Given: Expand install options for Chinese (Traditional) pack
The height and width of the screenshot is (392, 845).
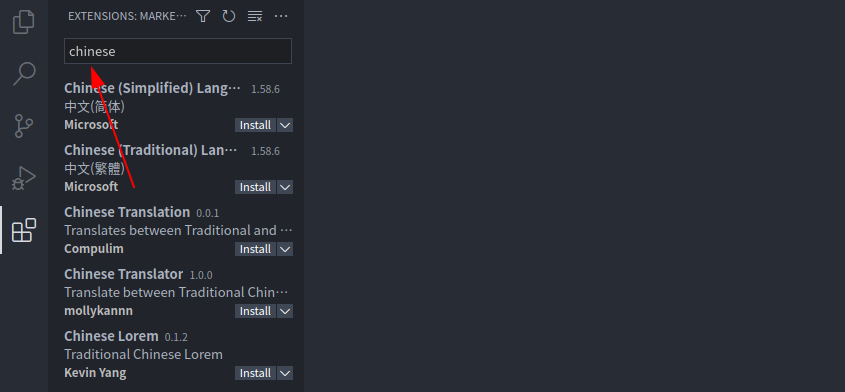Looking at the screenshot, I should (x=285, y=187).
